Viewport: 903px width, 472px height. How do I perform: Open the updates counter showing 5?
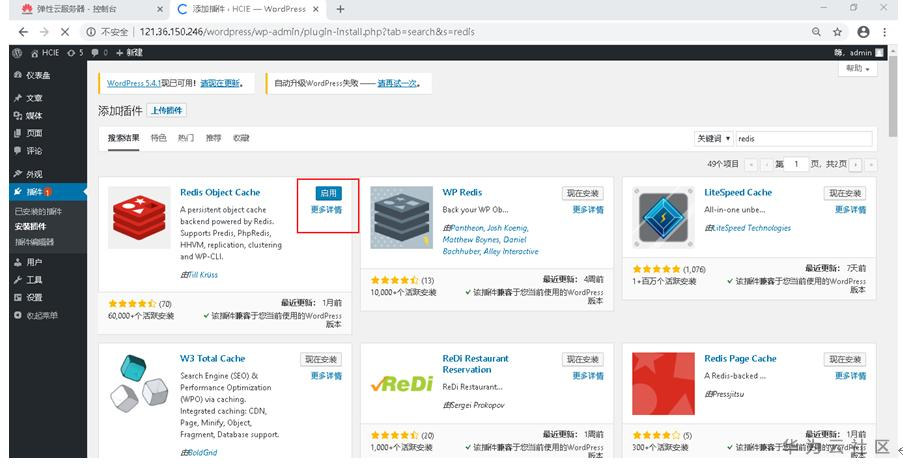(x=75, y=52)
